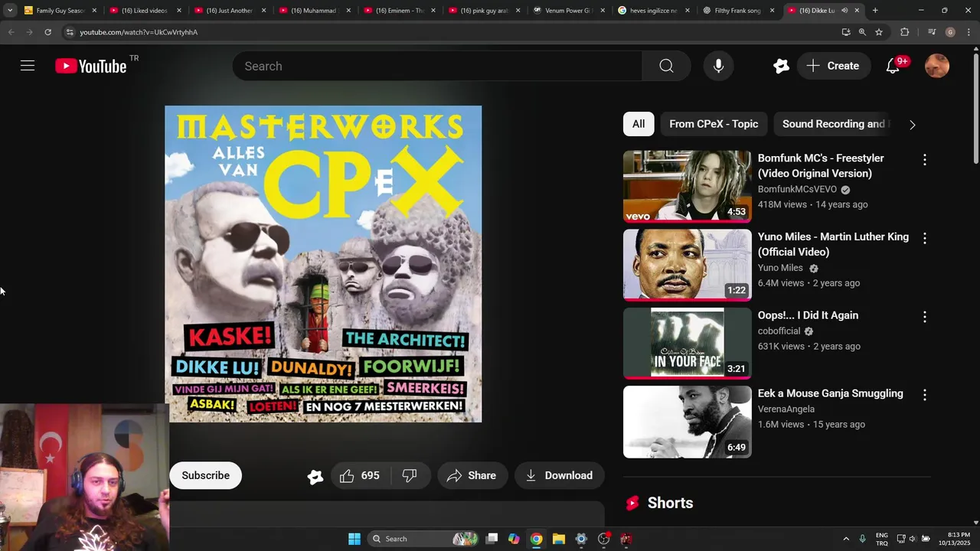Open the YouTube guide hamburger menu
The width and height of the screenshot is (980, 551).
pyautogui.click(x=28, y=66)
